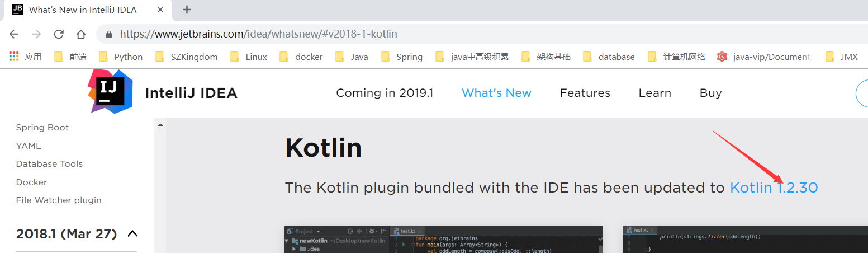Screen dimensions: 868x253
Task: Follow the Kotlin 1.2.30 link
Action: point(774,188)
